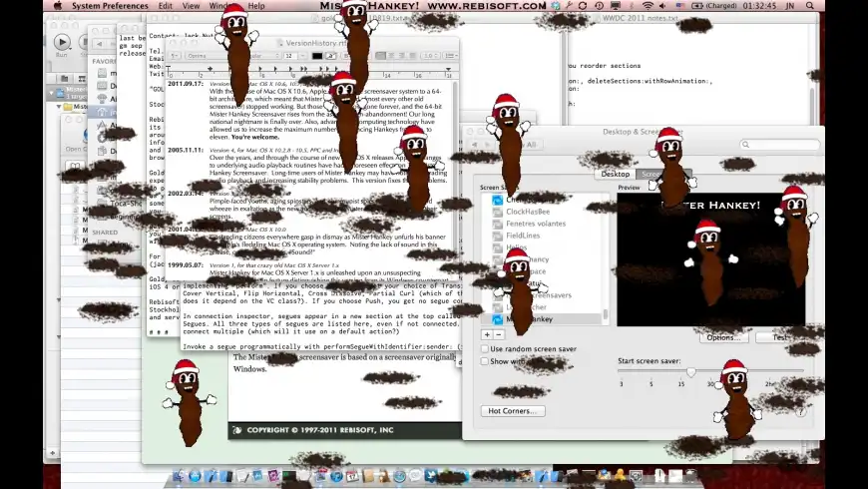The width and height of the screenshot is (868, 489).
Task: Open Twitter from the Dock
Action: tap(431, 476)
